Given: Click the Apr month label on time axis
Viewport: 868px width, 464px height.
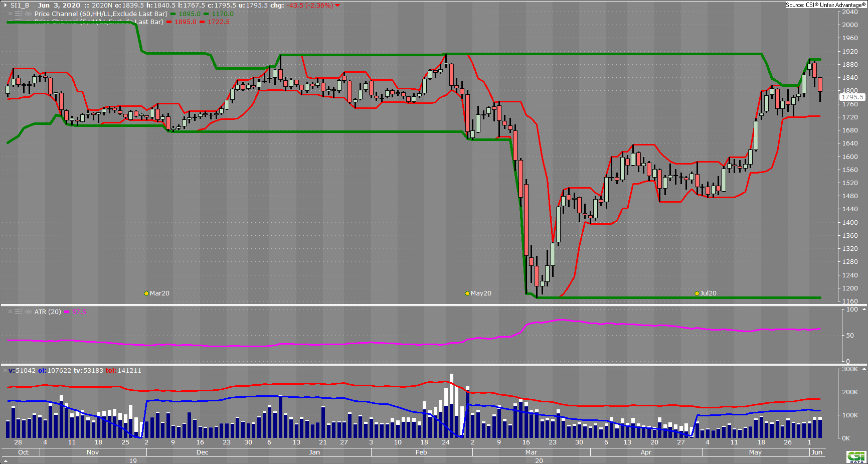Looking at the screenshot, I should click(646, 452).
